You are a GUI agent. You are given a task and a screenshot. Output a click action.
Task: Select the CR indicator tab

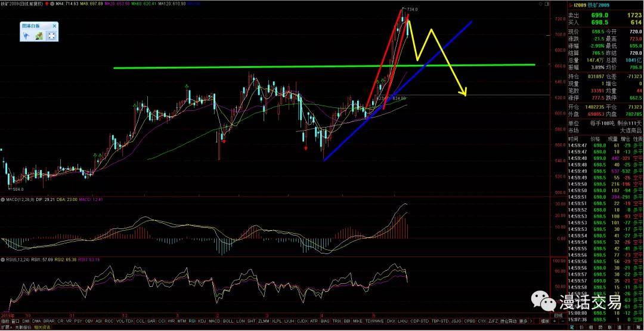point(60,321)
